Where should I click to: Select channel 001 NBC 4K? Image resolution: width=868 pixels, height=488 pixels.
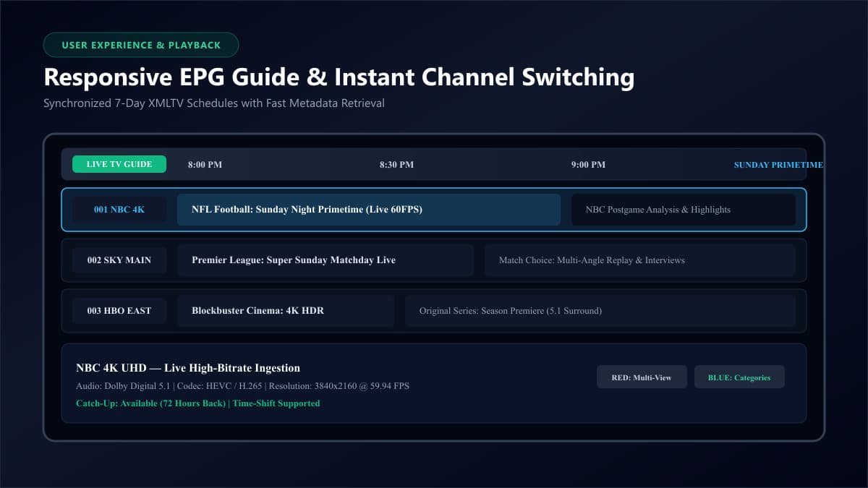(x=119, y=210)
